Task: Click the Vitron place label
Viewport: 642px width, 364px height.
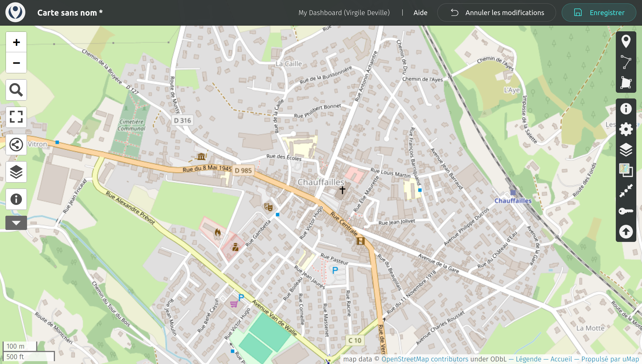Action: (37, 144)
